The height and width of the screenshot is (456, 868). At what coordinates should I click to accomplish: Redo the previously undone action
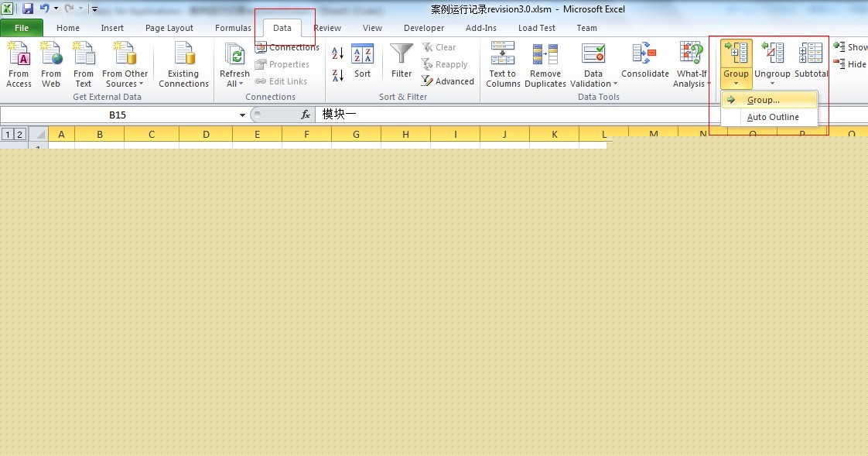point(69,9)
